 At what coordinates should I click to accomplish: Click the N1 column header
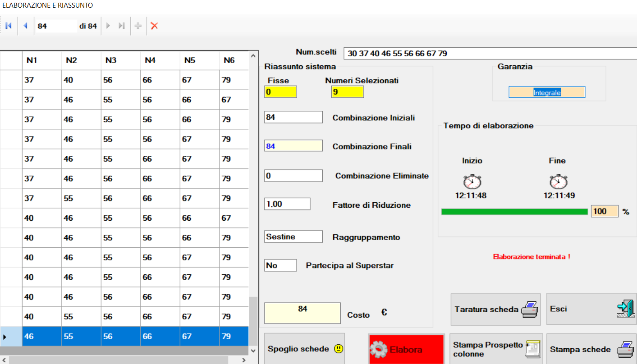42,60
